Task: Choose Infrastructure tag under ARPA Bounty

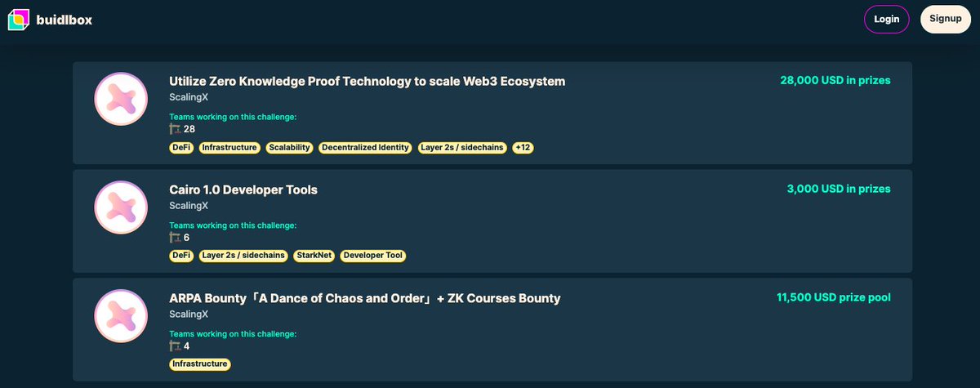Action: (x=200, y=364)
